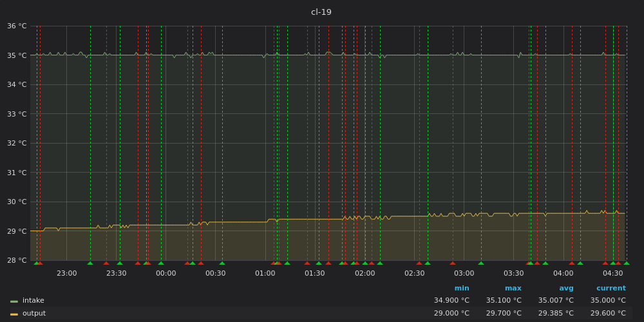The image size is (644, 322).
Task: Click the output current value 29.600 °C
Action: (x=607, y=314)
